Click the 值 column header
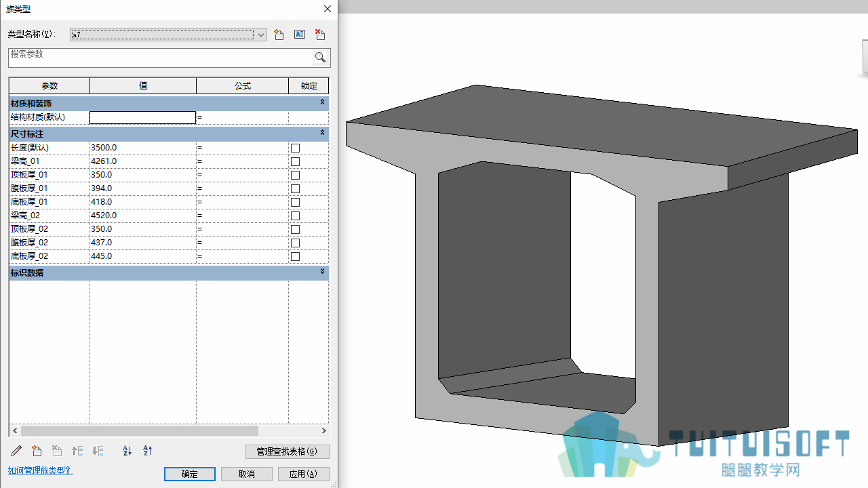868x488 pixels. pos(143,85)
